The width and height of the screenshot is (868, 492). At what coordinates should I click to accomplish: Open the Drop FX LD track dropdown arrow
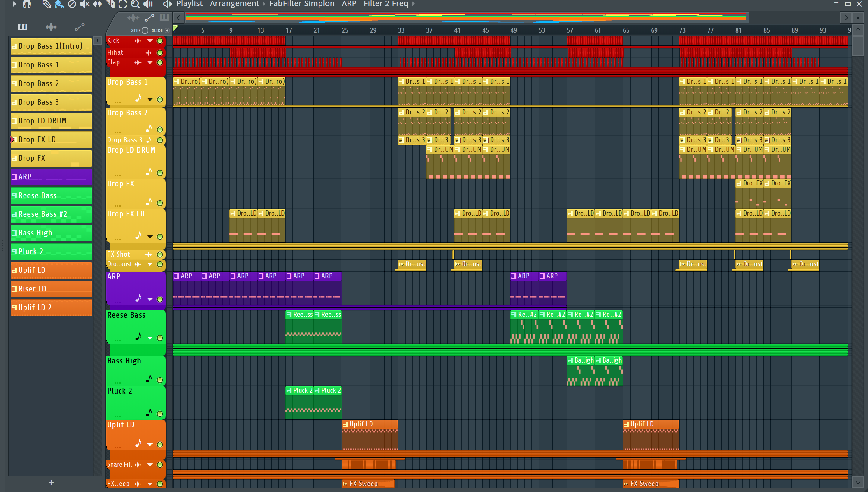pyautogui.click(x=150, y=237)
